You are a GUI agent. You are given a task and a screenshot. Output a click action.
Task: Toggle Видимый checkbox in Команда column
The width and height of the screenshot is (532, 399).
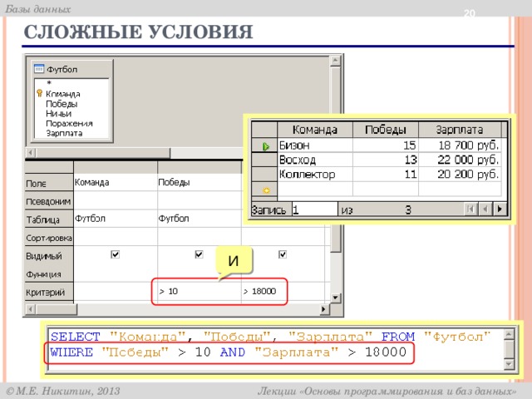pyautogui.click(x=116, y=254)
